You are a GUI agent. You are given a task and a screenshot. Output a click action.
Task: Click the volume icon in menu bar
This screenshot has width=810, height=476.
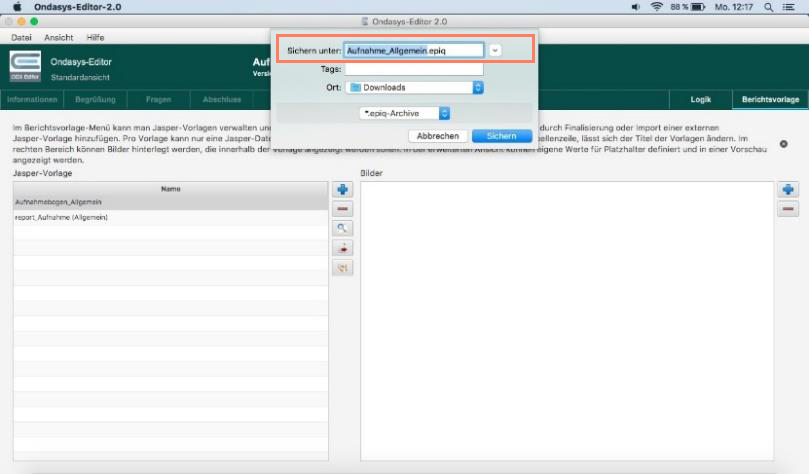[x=635, y=7]
